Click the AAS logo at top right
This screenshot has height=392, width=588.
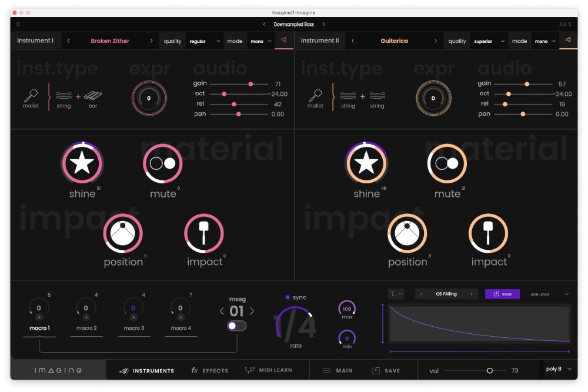click(565, 24)
